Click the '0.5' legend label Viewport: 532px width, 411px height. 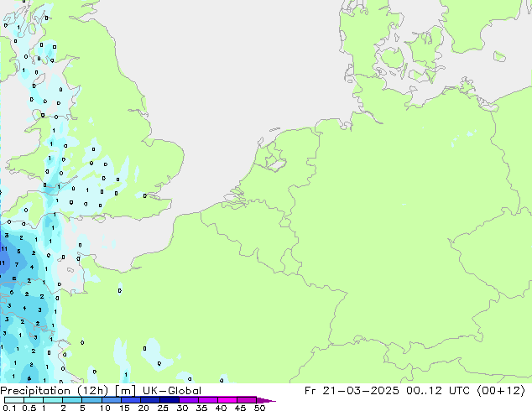click(x=29, y=408)
